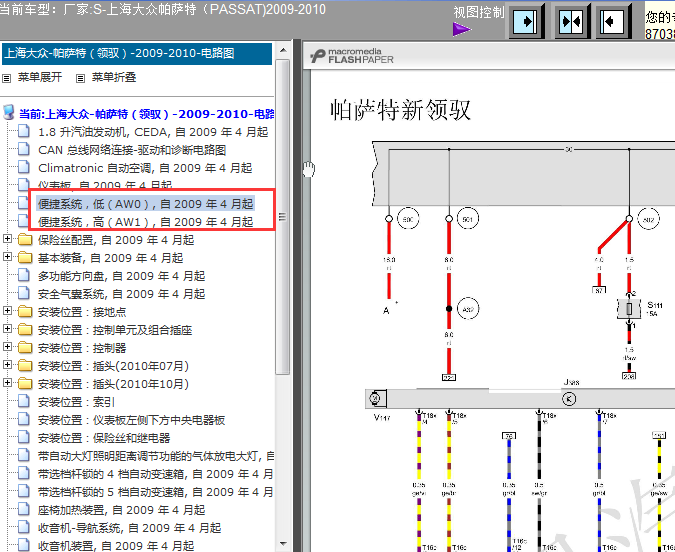Click the left-arrow view control button
This screenshot has height=552, width=675.
tap(613, 21)
